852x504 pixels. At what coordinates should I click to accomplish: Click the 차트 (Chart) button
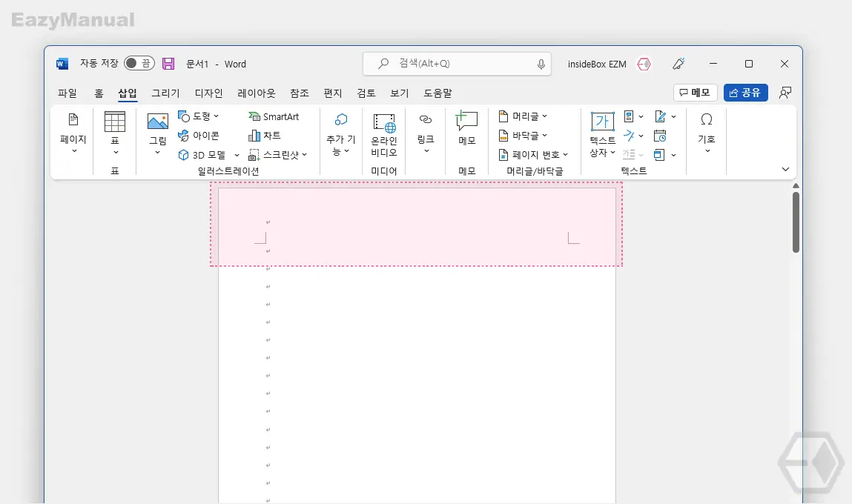[x=265, y=135]
